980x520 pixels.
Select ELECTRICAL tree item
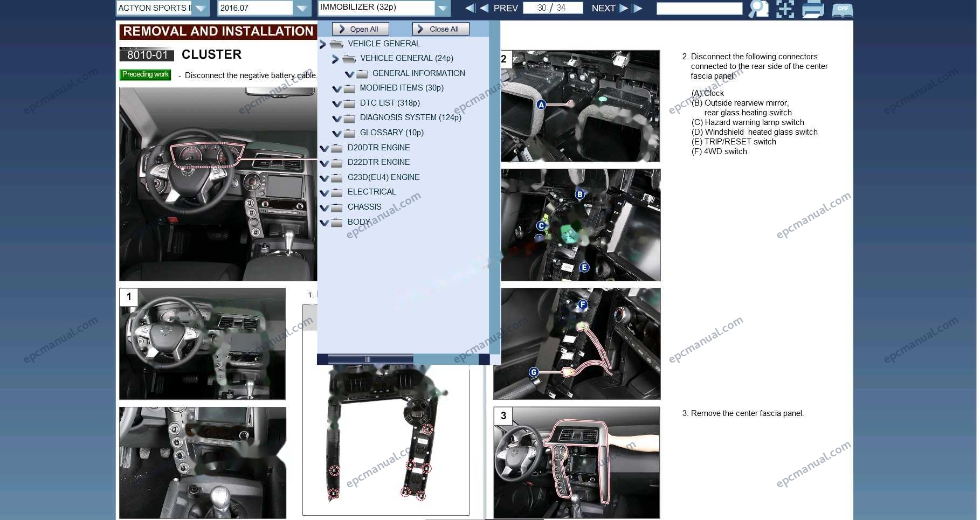tap(371, 192)
